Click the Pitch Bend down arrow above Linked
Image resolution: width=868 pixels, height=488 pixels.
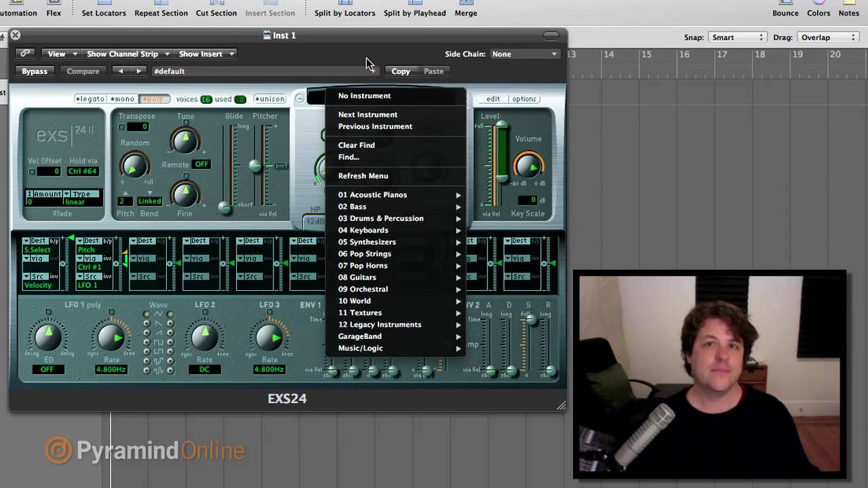(150, 192)
